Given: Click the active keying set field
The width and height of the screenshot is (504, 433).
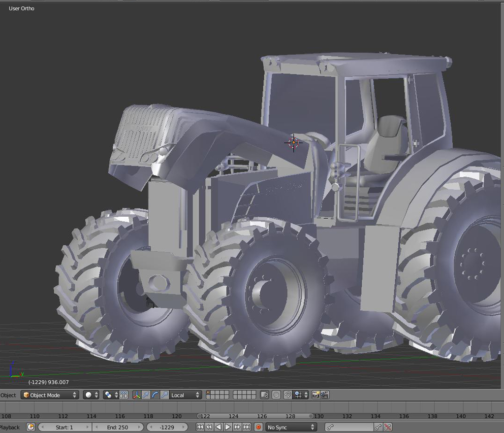Looking at the screenshot, I should [349, 427].
